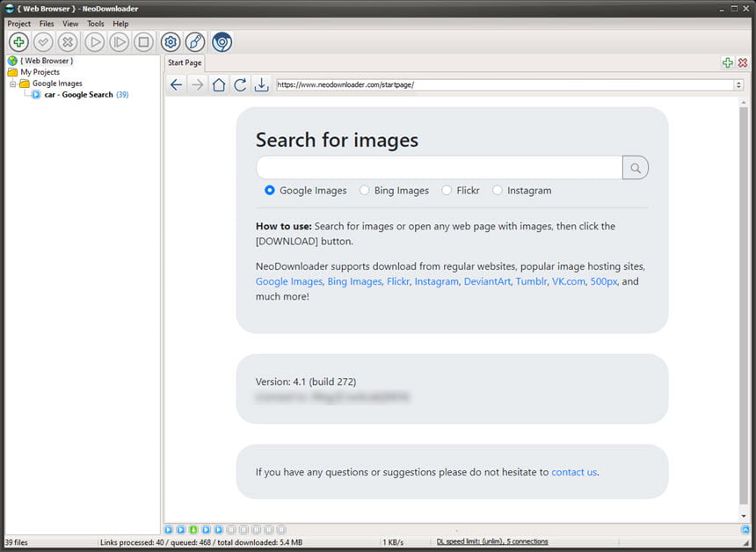Open the View menu
This screenshot has width=756, height=552.
(70, 24)
